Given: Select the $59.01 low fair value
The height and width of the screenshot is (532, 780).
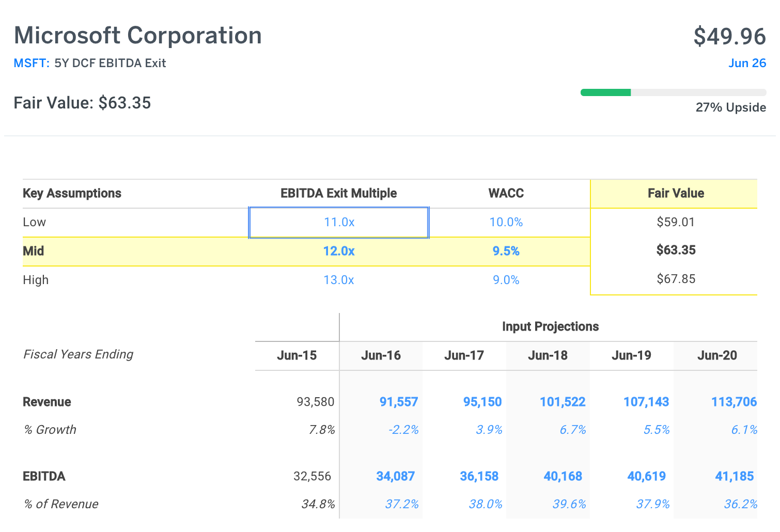Looking at the screenshot, I should (676, 223).
